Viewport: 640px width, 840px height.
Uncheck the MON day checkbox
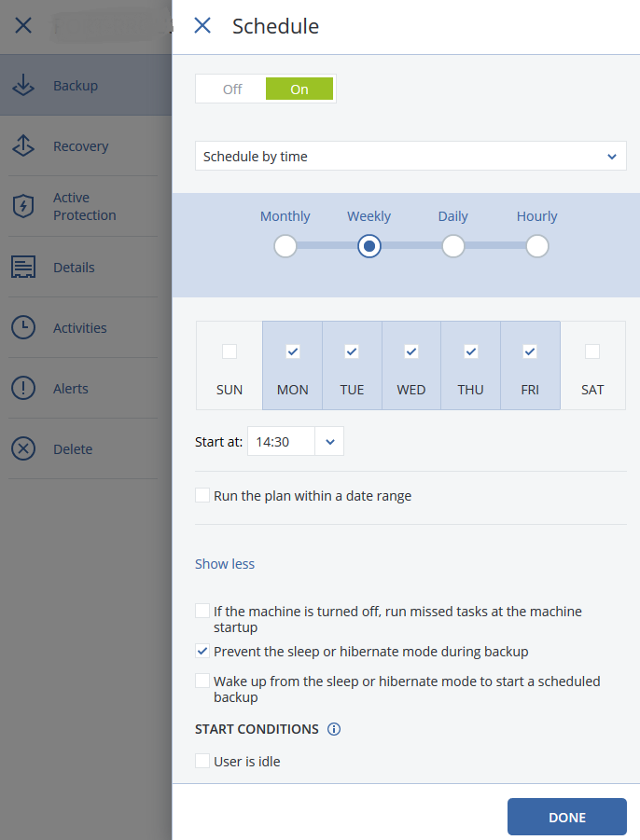[293, 351]
